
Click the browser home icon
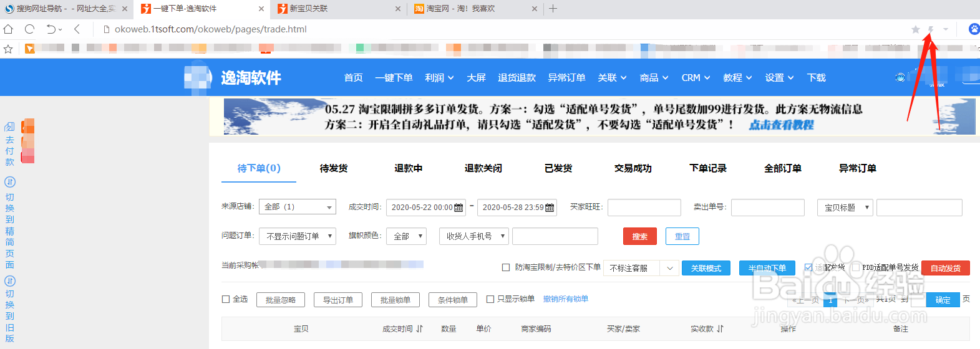click(8, 29)
